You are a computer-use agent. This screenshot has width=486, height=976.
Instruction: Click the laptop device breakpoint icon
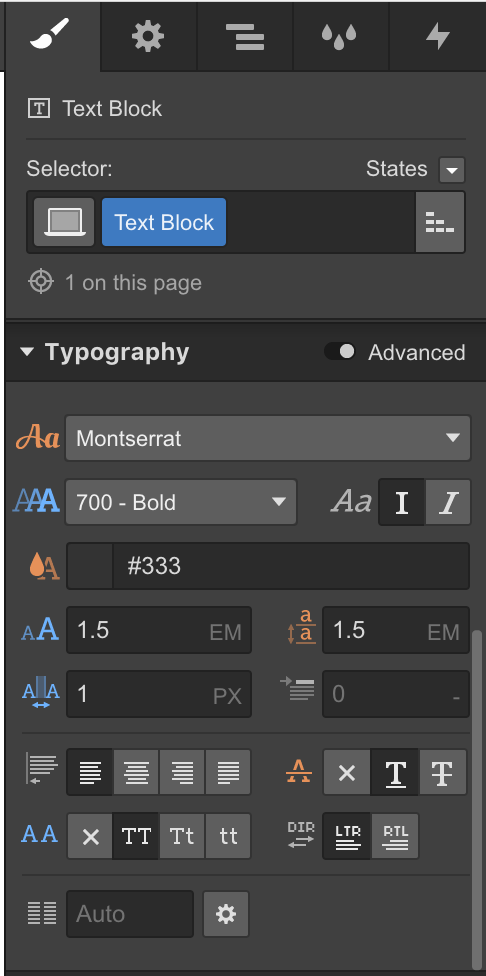tap(64, 222)
